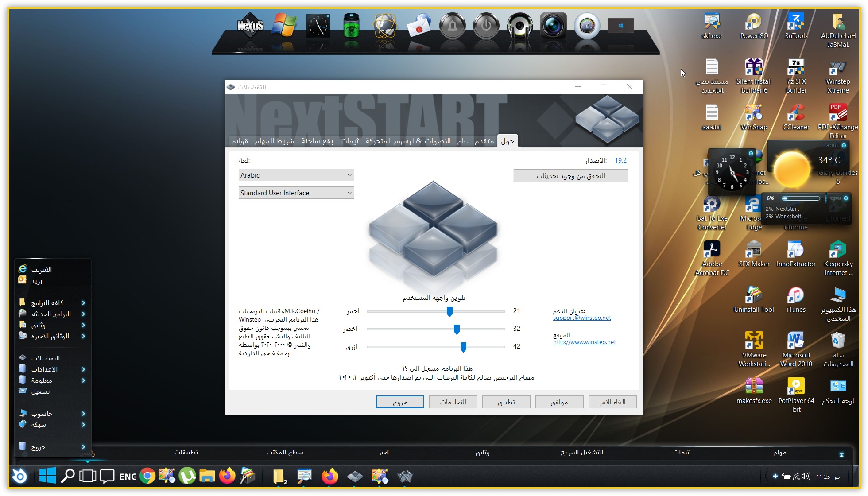Open Firefox pinned next to File Explorer
This screenshot has width=868, height=496.
pyautogui.click(x=227, y=476)
